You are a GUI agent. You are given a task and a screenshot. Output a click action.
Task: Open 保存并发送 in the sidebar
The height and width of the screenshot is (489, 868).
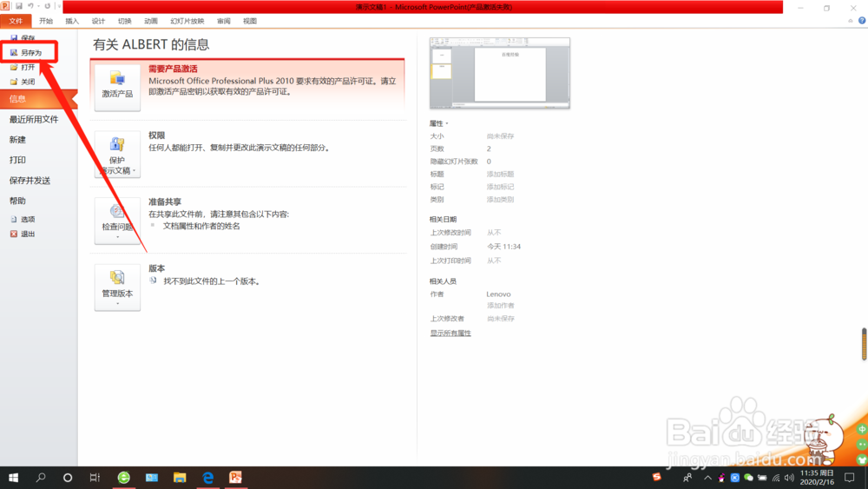click(30, 181)
